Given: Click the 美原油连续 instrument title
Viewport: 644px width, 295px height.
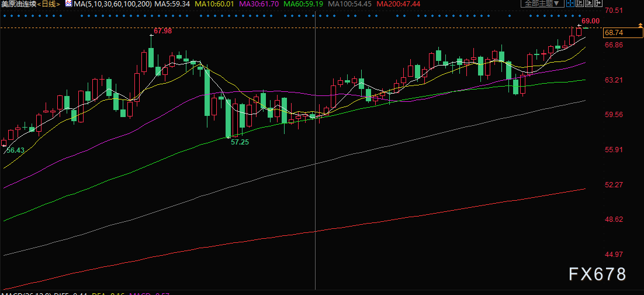Looking at the screenshot, I should click(x=19, y=4).
